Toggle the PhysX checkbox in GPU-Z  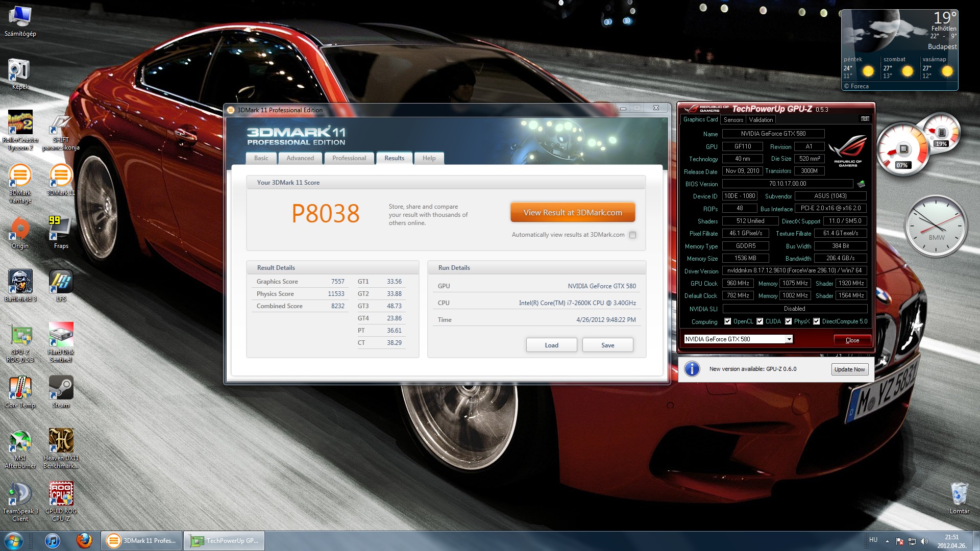[789, 321]
